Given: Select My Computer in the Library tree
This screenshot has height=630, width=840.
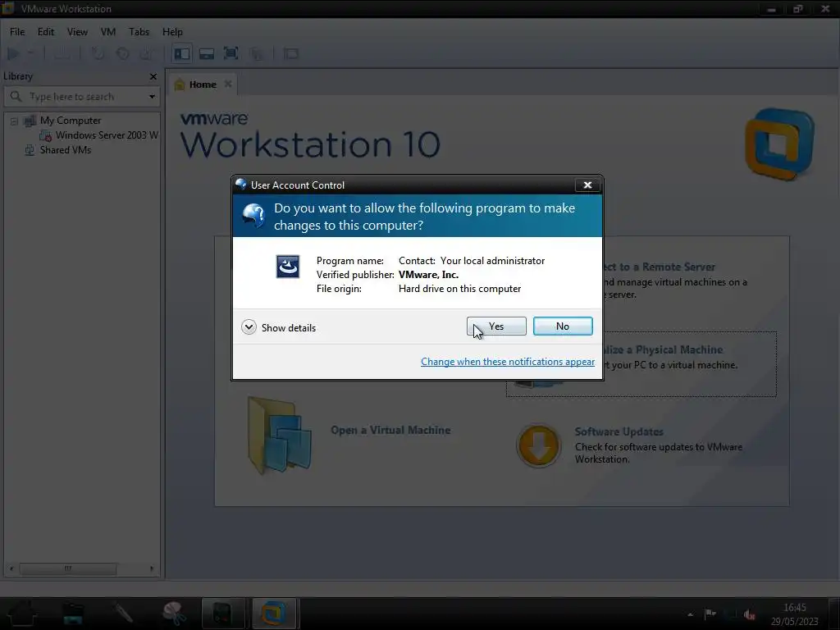Looking at the screenshot, I should click(x=71, y=121).
